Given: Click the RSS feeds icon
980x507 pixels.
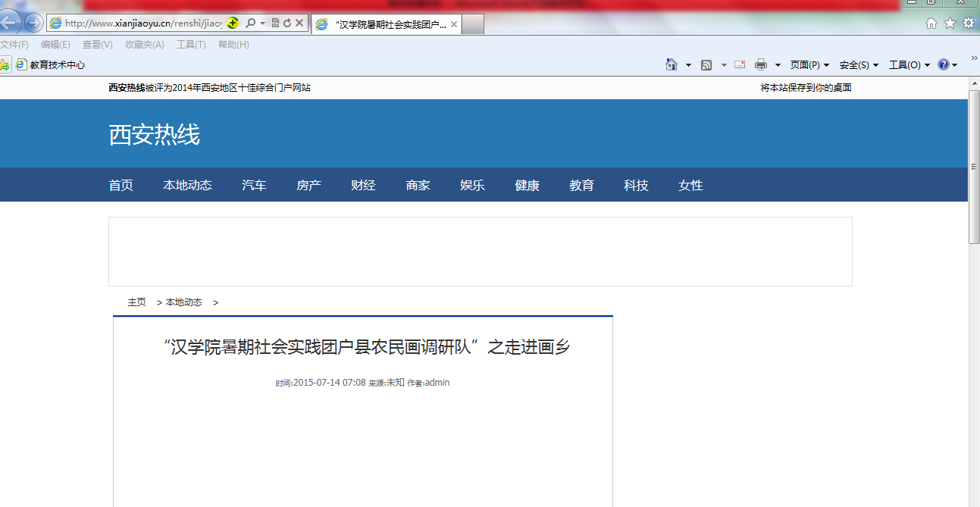Looking at the screenshot, I should coord(706,65).
